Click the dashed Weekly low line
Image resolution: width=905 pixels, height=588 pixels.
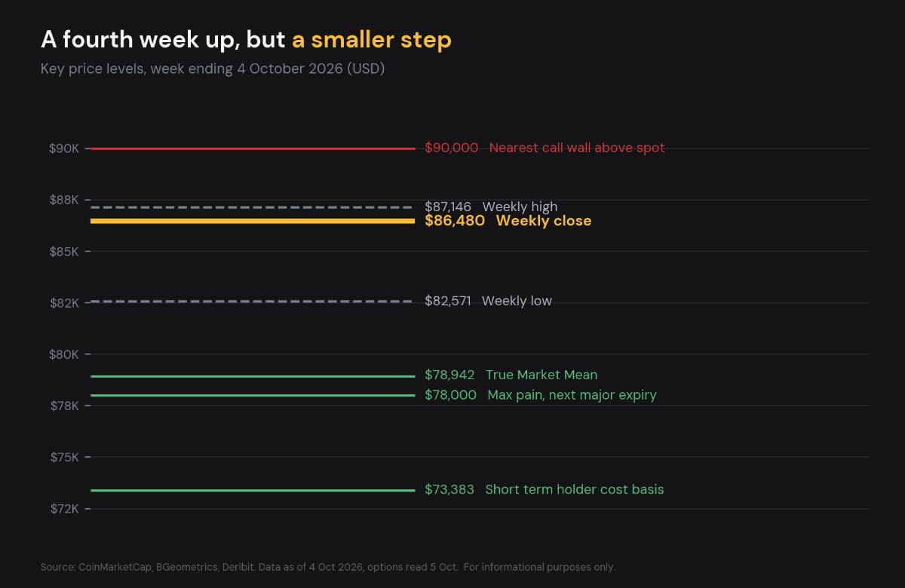tap(253, 302)
